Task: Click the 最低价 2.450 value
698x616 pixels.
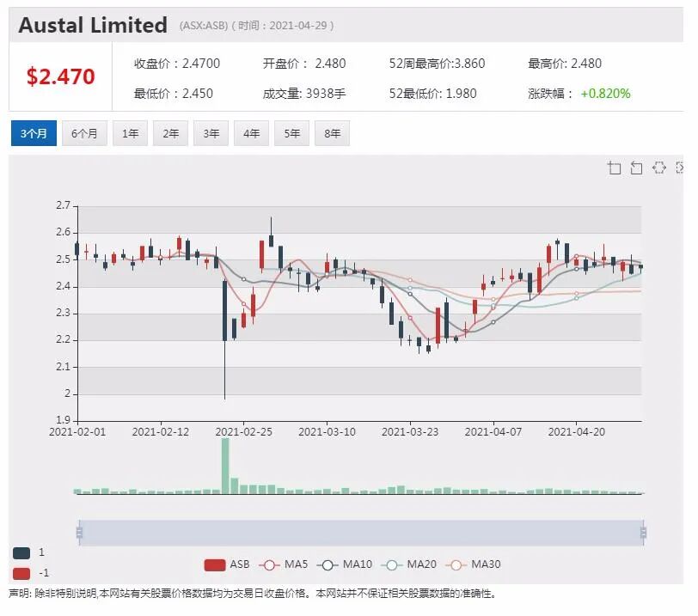Action: point(198,94)
